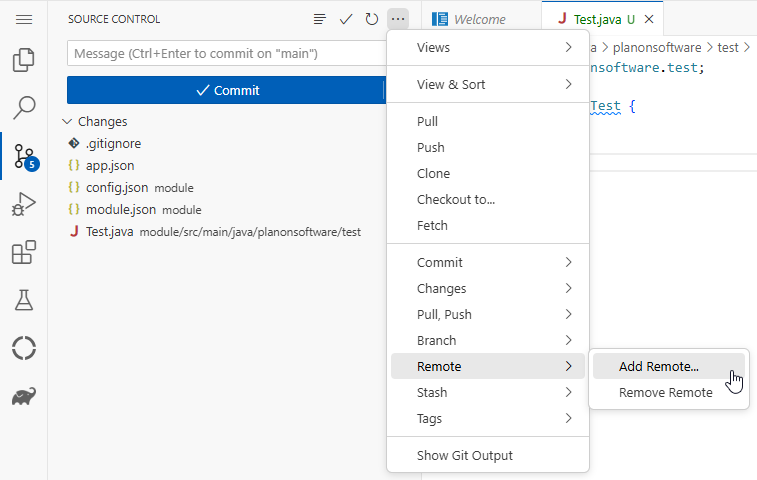The image size is (757, 480).
Task: Expand the Stash submenu
Action: [x=487, y=392]
